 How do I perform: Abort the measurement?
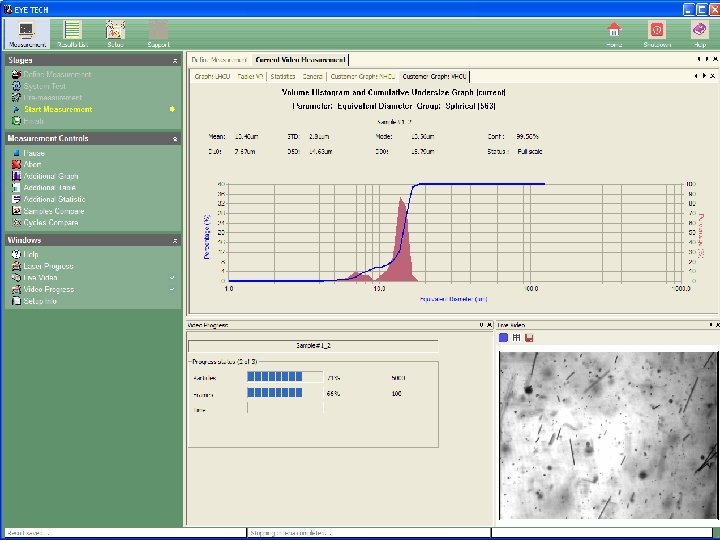(x=33, y=165)
